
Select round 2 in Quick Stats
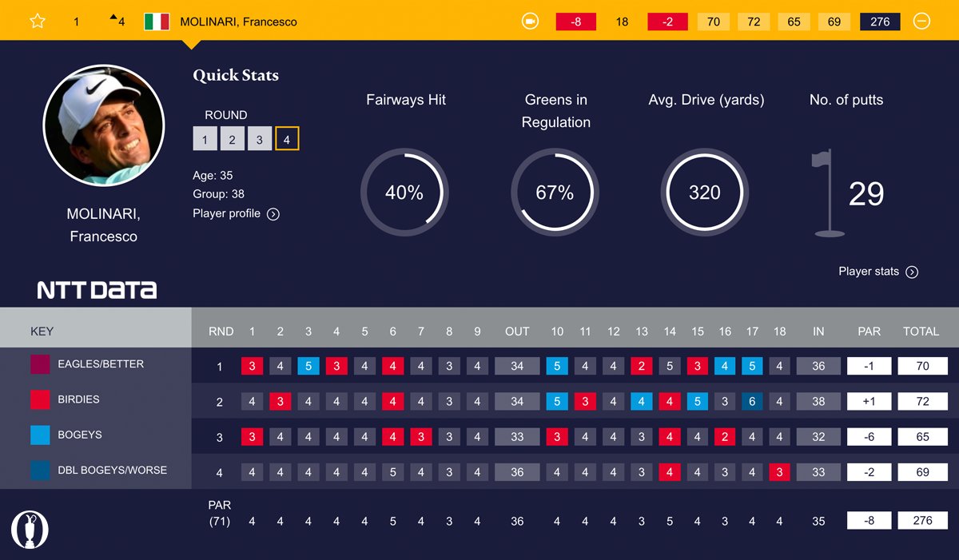tap(232, 139)
